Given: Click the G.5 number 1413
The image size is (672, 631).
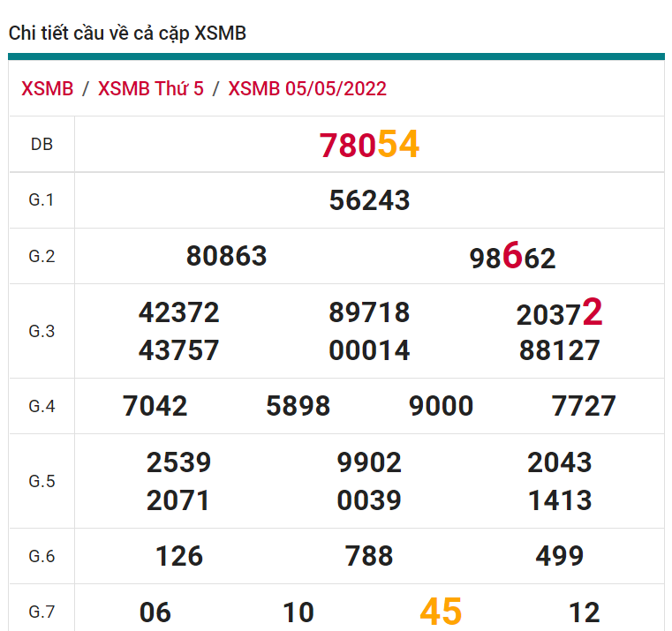Looking at the screenshot, I should (x=560, y=501).
